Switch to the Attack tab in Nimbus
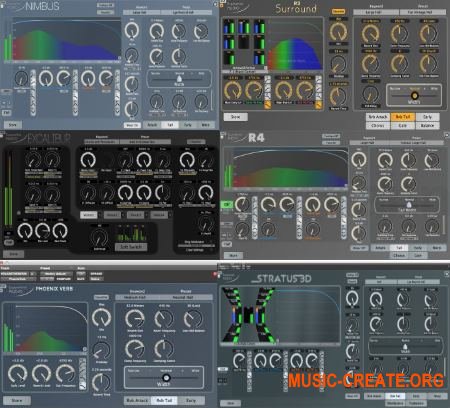Image resolution: width=450 pixels, height=408 pixels. pos(152,125)
